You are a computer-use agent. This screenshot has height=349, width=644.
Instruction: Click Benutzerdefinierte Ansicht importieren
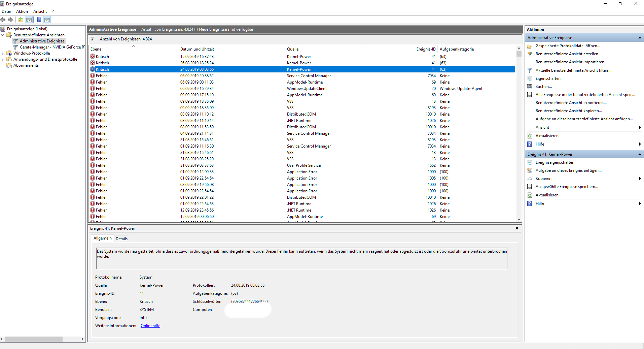(571, 62)
